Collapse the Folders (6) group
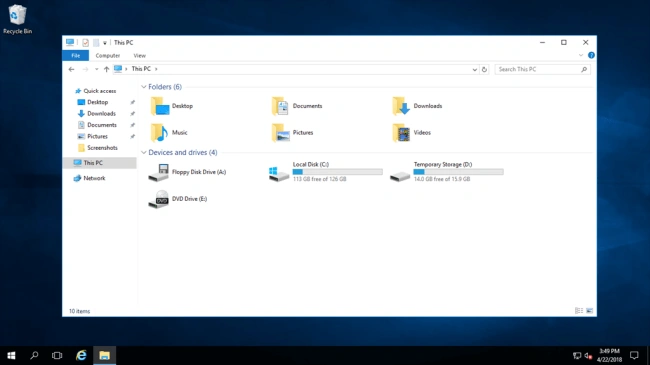 coord(144,87)
